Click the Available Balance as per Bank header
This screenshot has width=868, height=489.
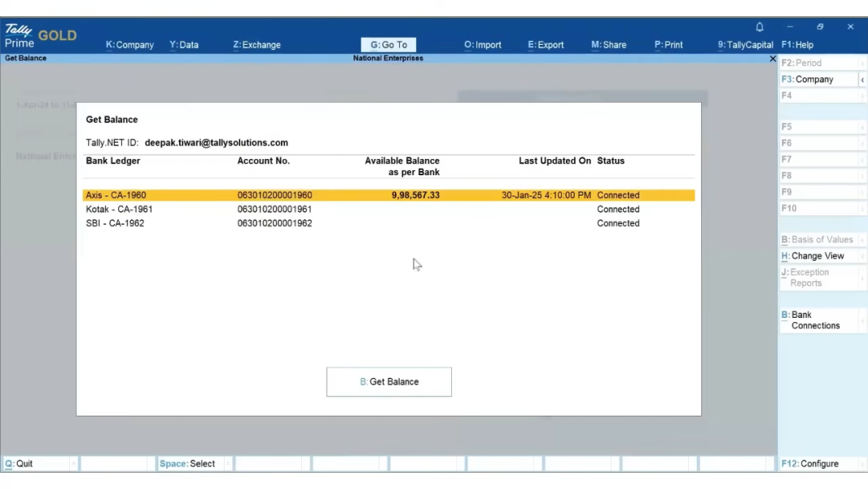point(402,166)
